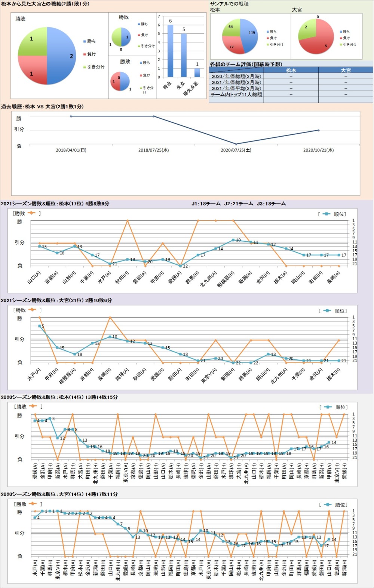Image resolution: width=374 pixels, height=588 pixels.
Task: Select the red 5 slice in 大宮 サンアル pie
Action: pyautogui.click(x=320, y=41)
